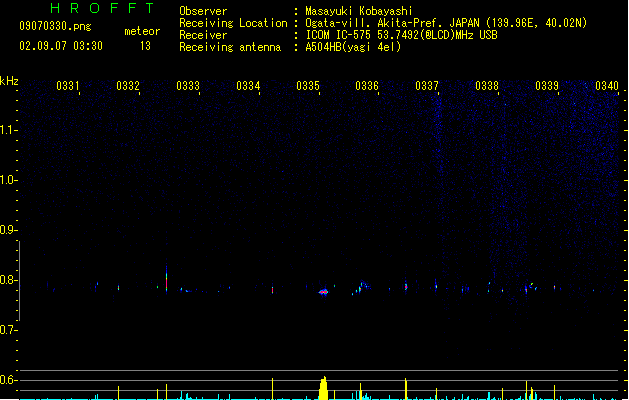Click the meteor label
Screen dimensions: 629x400
pos(142,31)
